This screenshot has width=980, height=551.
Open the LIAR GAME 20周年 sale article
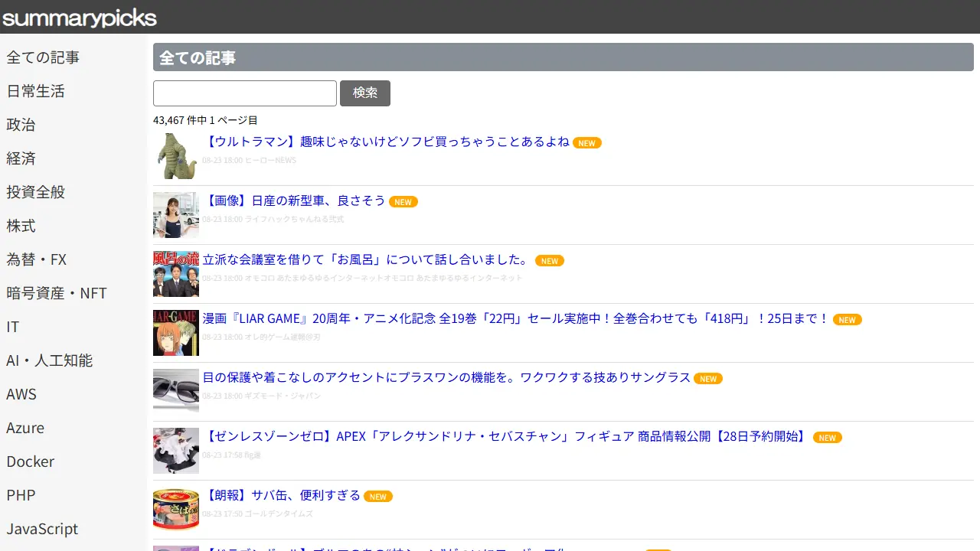tap(516, 318)
